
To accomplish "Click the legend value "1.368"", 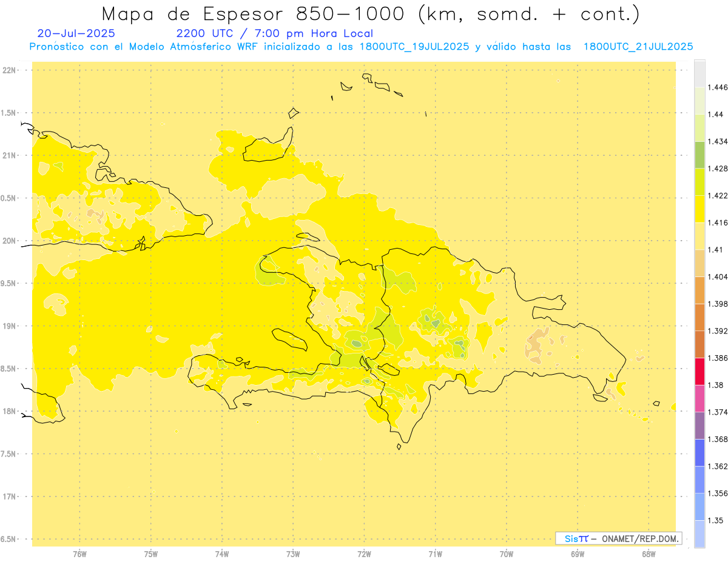I will pyautogui.click(x=718, y=439).
